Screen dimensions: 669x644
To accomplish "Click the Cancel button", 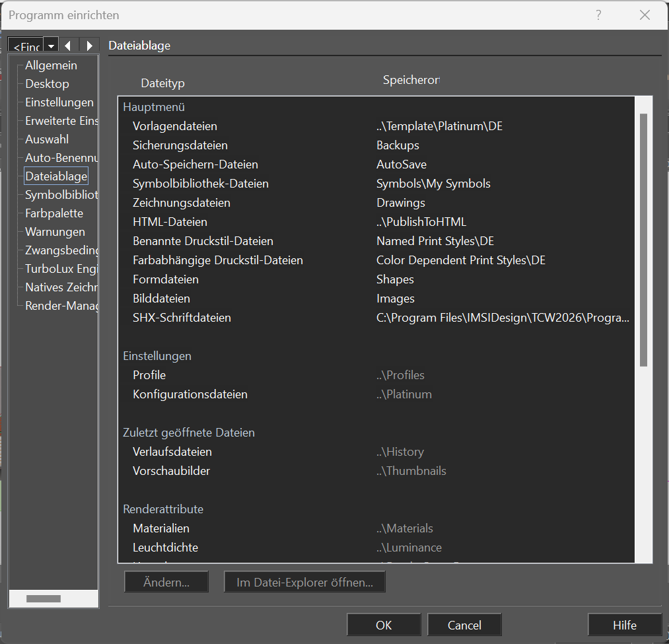I will tap(464, 626).
